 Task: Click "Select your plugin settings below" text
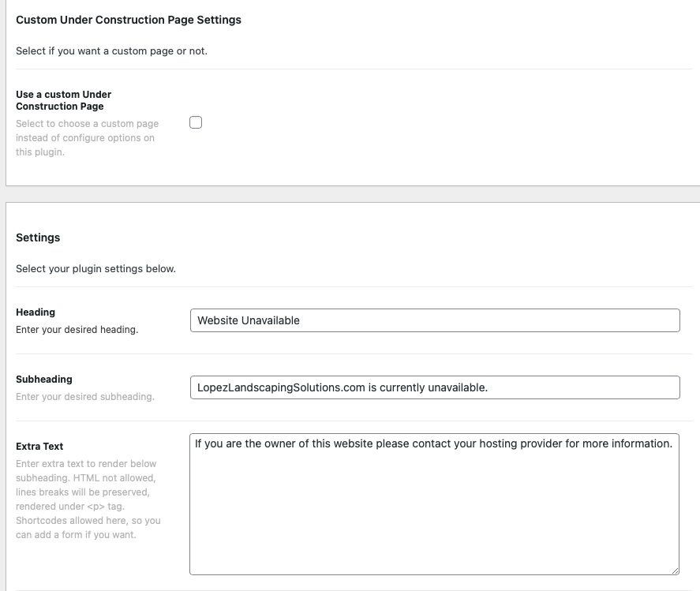[95, 269]
